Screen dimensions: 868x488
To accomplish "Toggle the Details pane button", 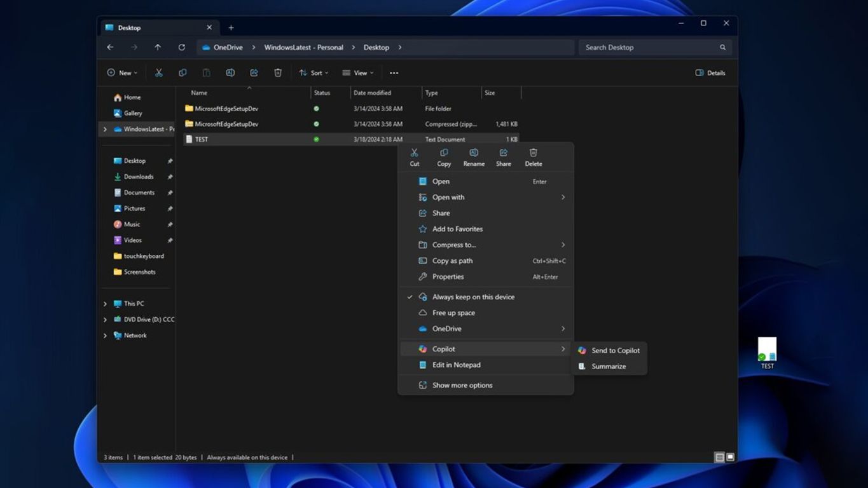I will [x=710, y=73].
